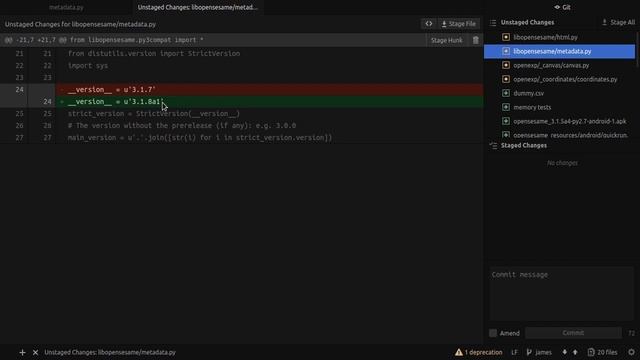
Task: Discard hunk with the trash icon
Action: pyautogui.click(x=476, y=40)
